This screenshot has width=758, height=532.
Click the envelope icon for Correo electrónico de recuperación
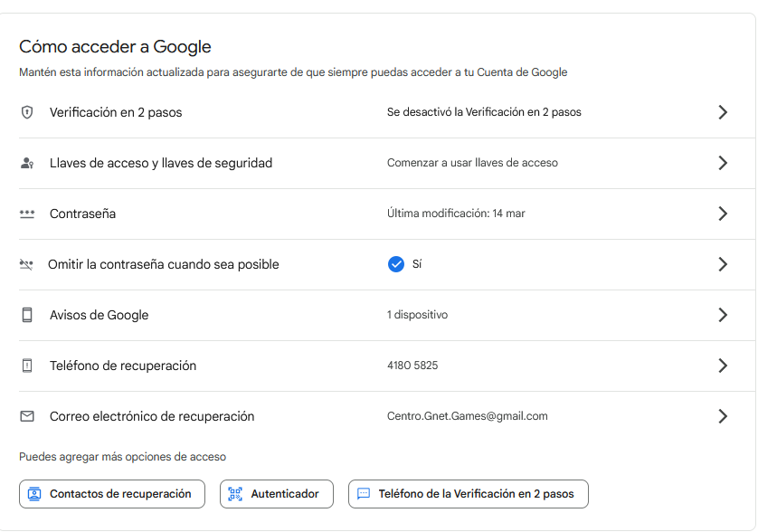tap(27, 416)
